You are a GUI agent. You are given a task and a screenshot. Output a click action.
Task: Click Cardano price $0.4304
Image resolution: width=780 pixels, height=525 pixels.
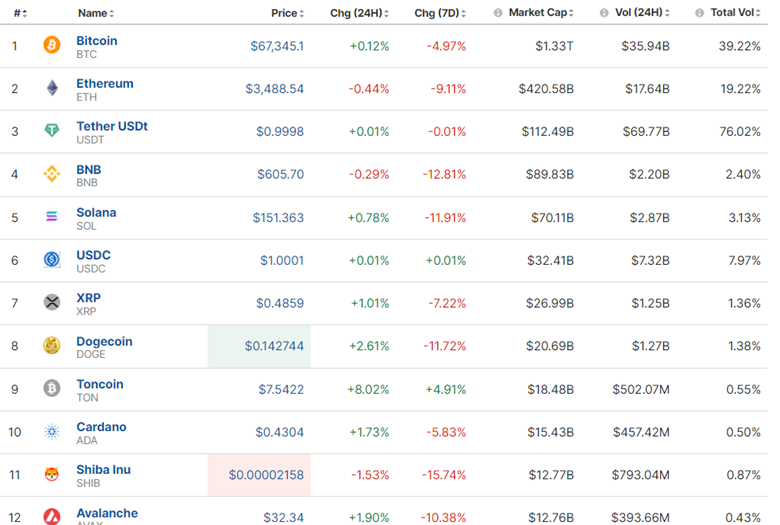coord(280,432)
